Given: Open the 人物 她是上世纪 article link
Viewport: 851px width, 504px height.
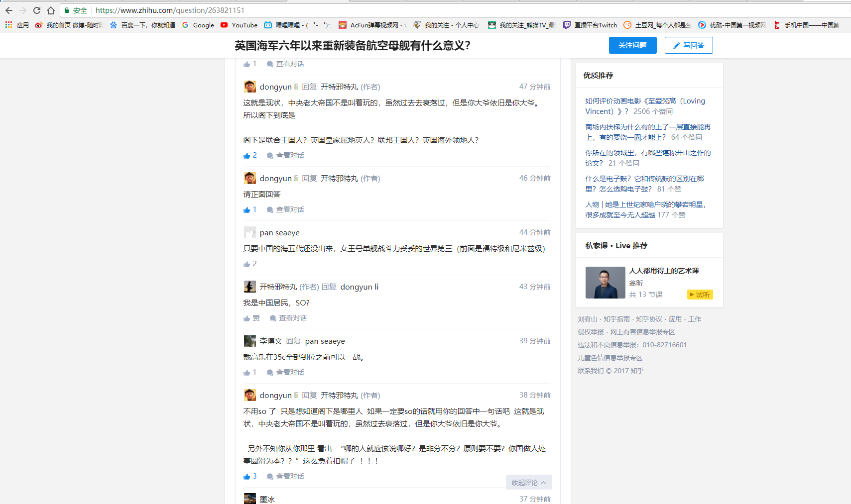Looking at the screenshot, I should [645, 209].
